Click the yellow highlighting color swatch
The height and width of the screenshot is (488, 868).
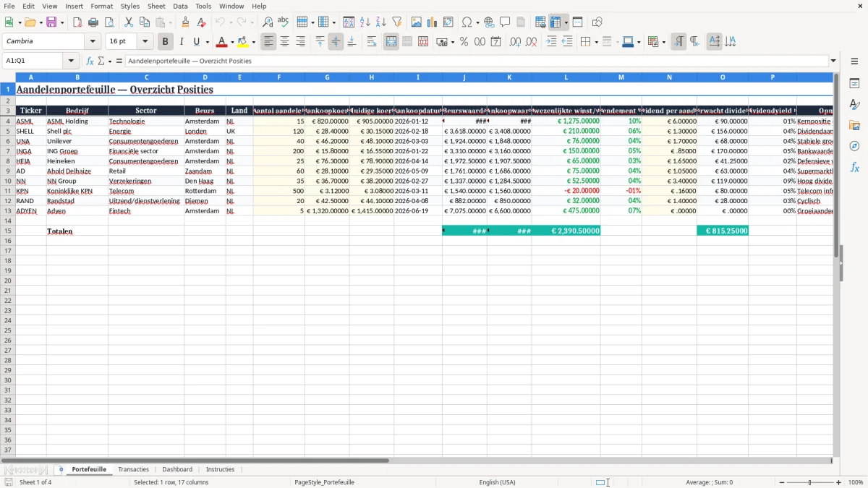click(x=243, y=42)
